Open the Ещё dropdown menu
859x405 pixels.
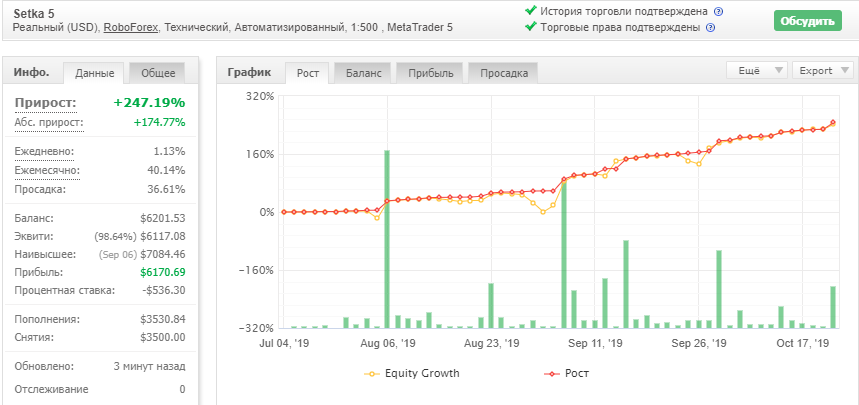pos(757,70)
